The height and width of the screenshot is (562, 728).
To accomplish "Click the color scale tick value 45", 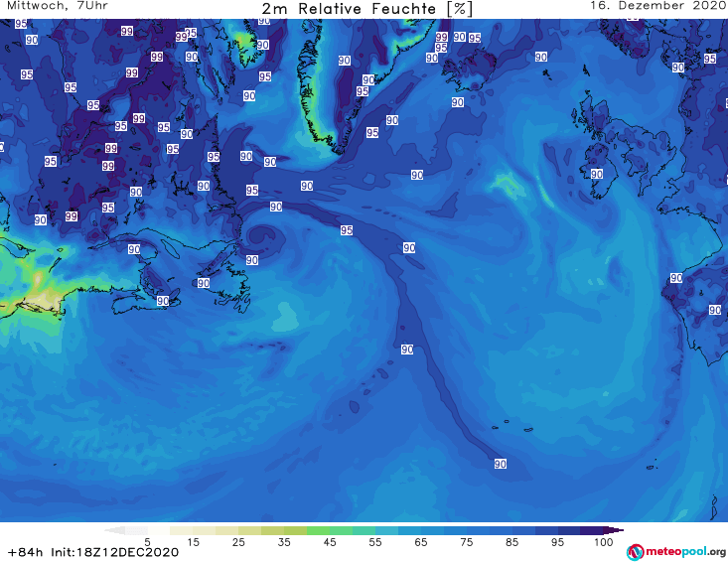I will 330,541.
